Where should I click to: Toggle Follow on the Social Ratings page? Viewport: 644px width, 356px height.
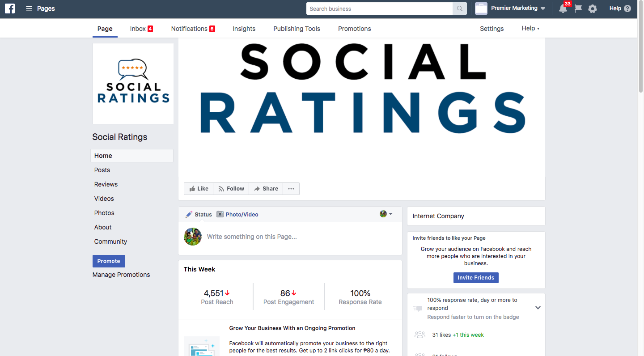(x=231, y=188)
